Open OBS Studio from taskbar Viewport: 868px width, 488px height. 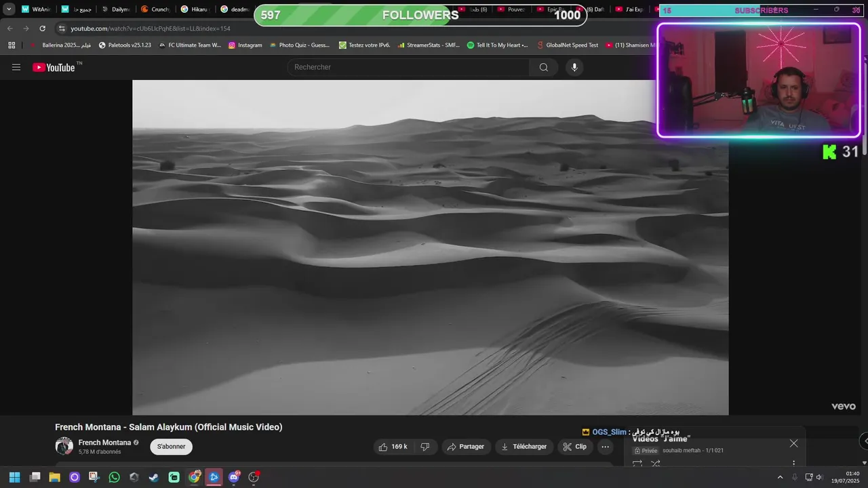(x=254, y=477)
